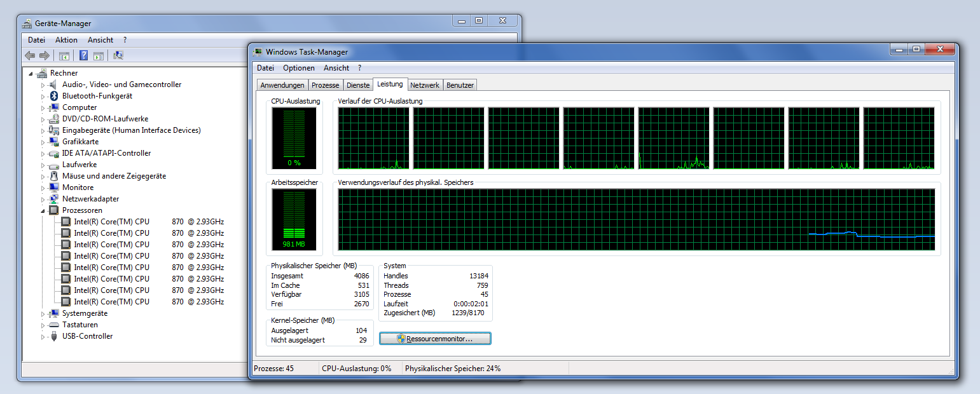Click the DVD/CD-ROM-Laufwerke drive icon
This screenshot has width=980, height=394.
point(54,119)
